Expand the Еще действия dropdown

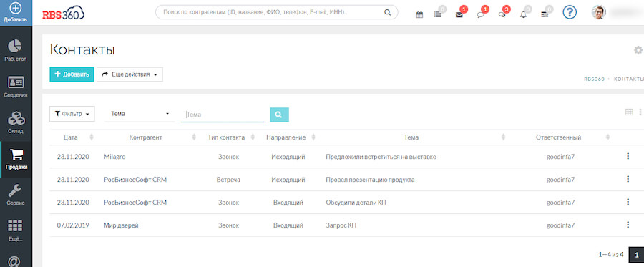pyautogui.click(x=130, y=74)
